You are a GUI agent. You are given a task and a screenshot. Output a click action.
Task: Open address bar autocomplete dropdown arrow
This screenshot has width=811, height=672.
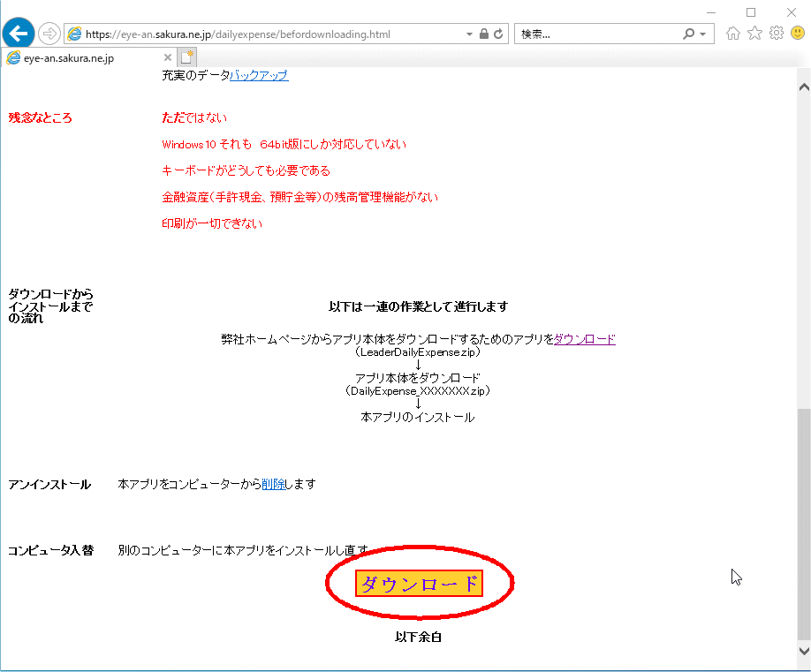pyautogui.click(x=469, y=34)
